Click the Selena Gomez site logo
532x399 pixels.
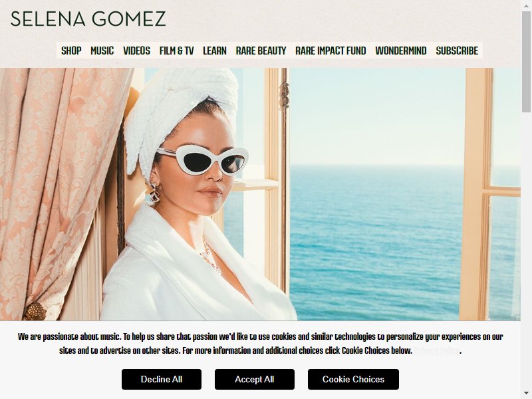coord(88,19)
